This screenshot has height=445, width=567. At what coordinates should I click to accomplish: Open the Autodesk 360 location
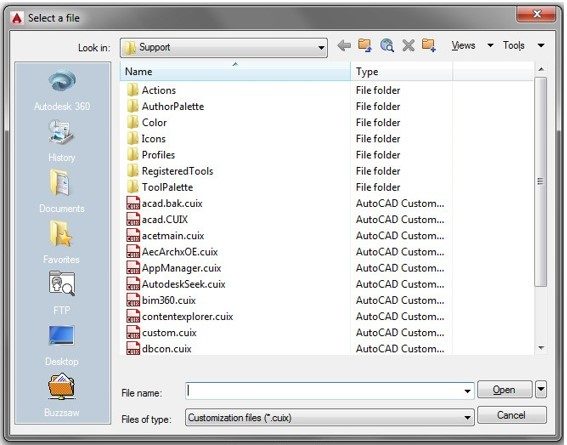tap(62, 90)
